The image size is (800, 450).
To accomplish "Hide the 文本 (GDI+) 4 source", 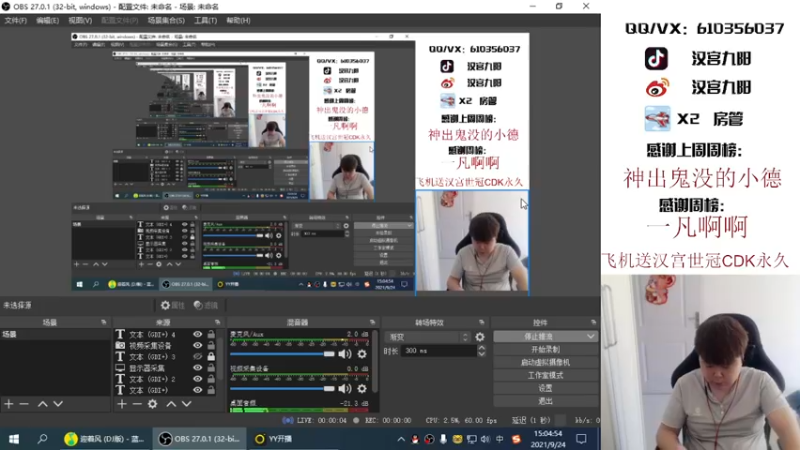I will coord(197,334).
